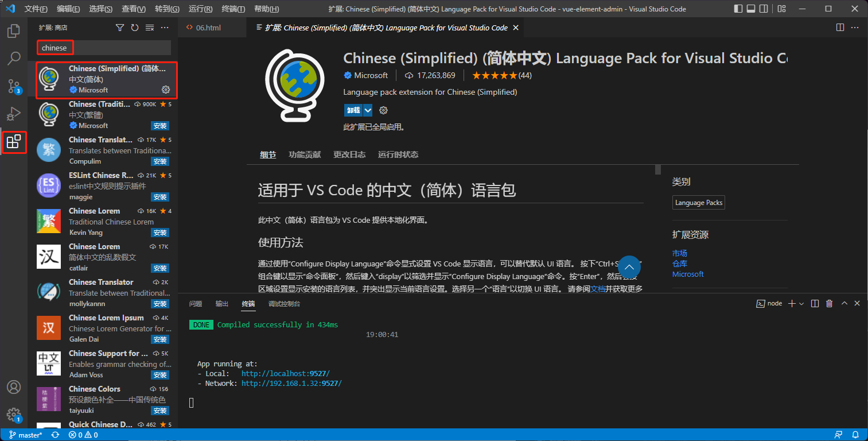Open the Search view in activity bar
The image size is (868, 441).
(14, 59)
